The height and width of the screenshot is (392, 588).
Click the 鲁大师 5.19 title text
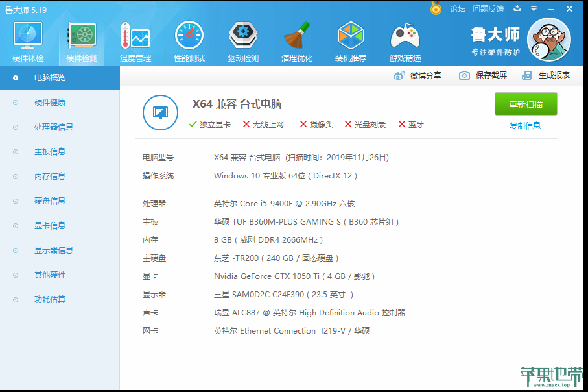pos(26,10)
